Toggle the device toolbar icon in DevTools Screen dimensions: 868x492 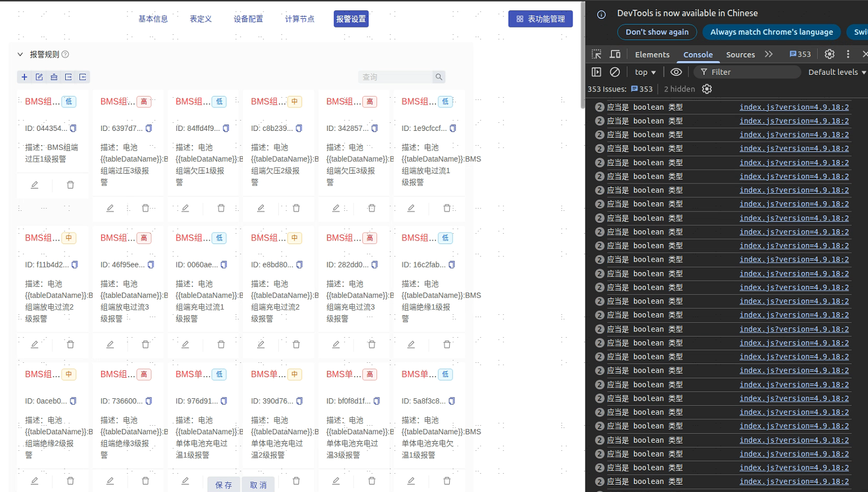coord(615,54)
